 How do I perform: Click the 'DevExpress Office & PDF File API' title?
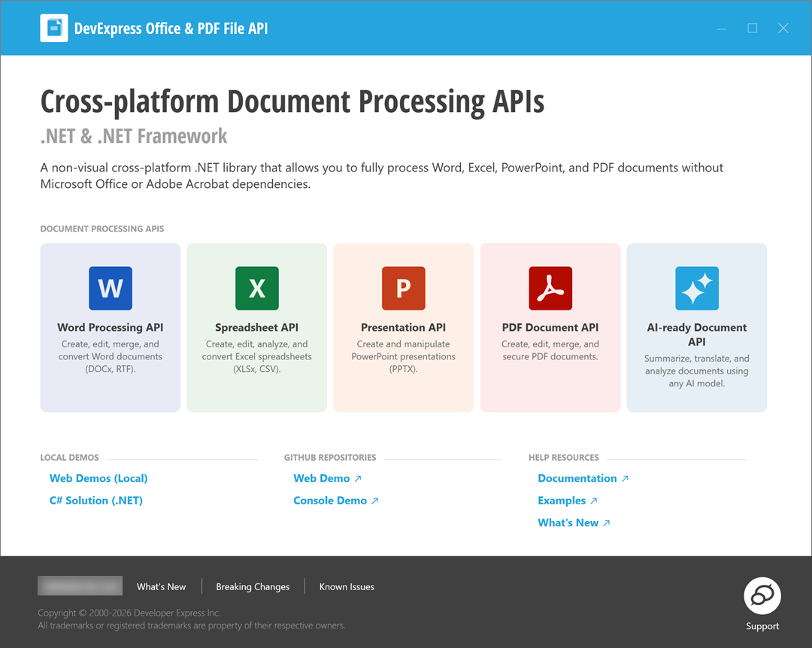(171, 29)
